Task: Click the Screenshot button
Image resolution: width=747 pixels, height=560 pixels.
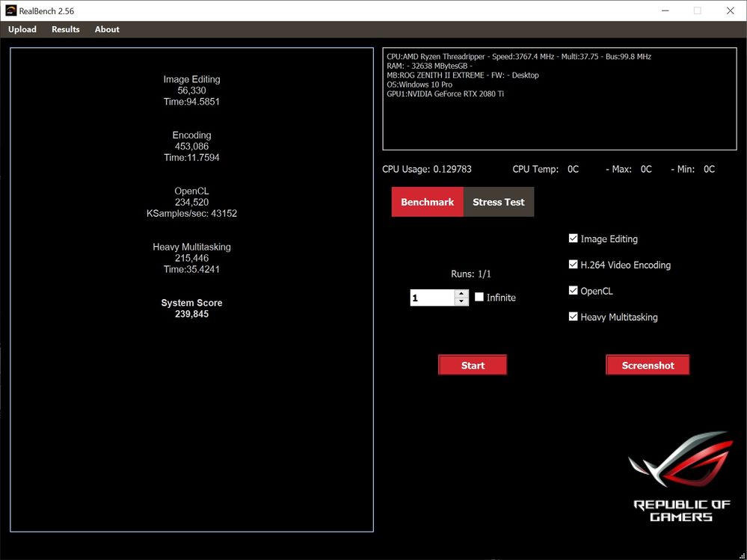Action: (648, 366)
